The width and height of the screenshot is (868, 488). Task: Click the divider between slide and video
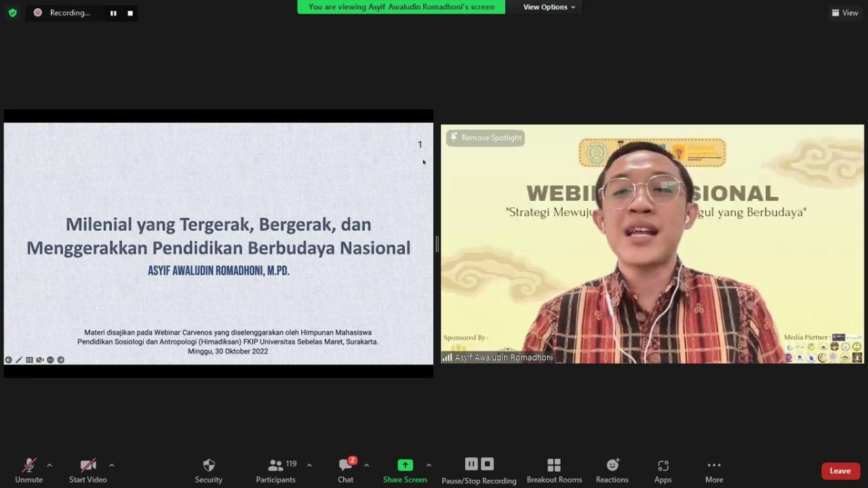coord(437,244)
